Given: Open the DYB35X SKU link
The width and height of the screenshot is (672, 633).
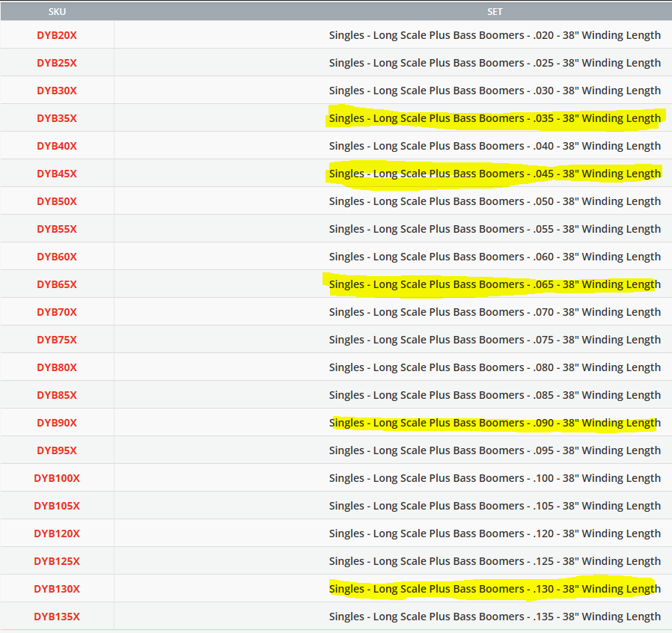Looking at the screenshot, I should click(x=57, y=118).
